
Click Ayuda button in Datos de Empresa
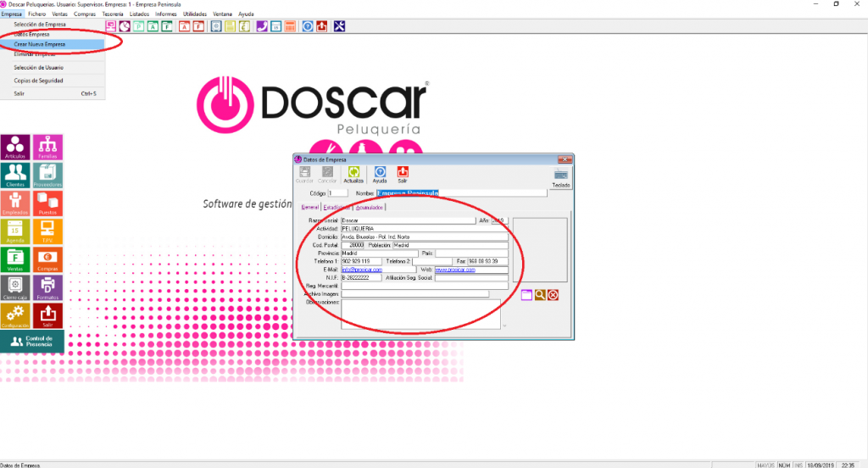coord(380,175)
